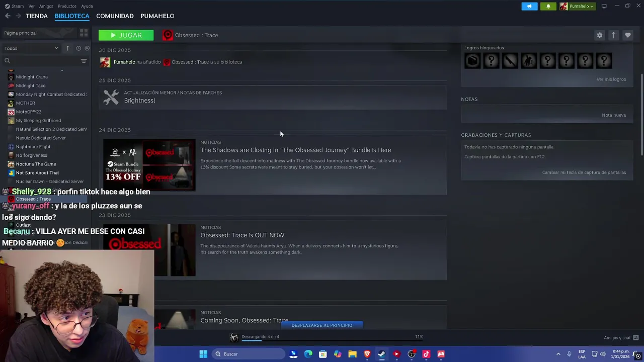Select Nightmare Flight in the game list
Image resolution: width=644 pixels, height=362 pixels.
coord(33,147)
